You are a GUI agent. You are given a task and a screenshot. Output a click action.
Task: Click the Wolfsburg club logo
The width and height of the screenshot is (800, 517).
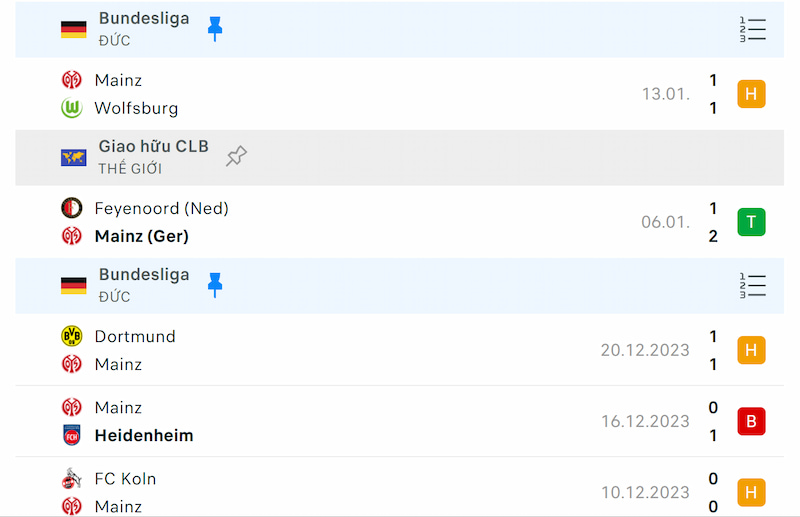(x=72, y=108)
